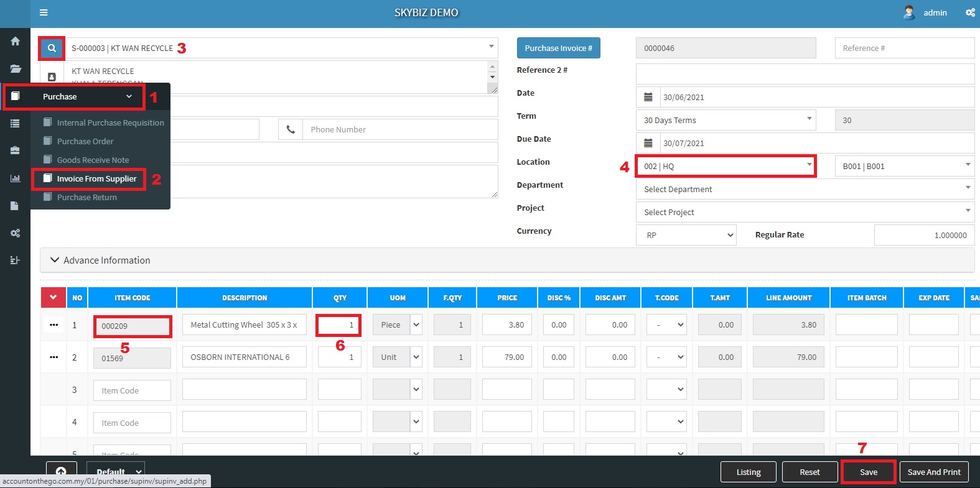Viewport: 980px width, 488px height.
Task: Expand the Advance Information section
Action: [100, 260]
